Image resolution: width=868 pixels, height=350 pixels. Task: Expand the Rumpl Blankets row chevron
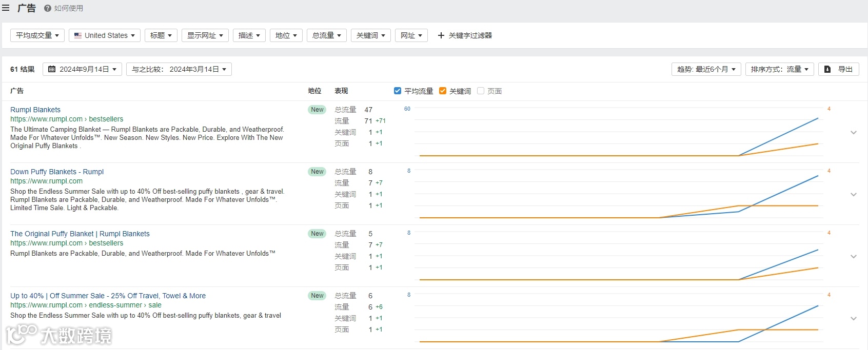(x=854, y=132)
